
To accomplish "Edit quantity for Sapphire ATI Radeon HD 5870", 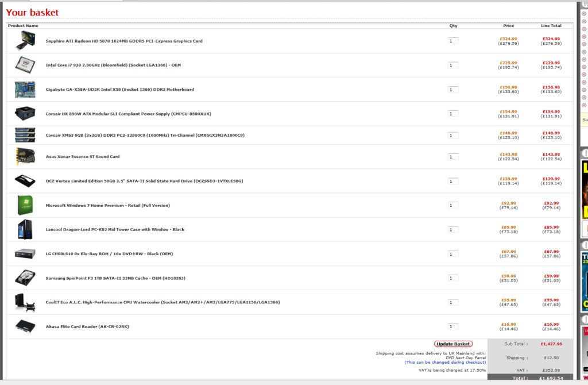I will (453, 41).
